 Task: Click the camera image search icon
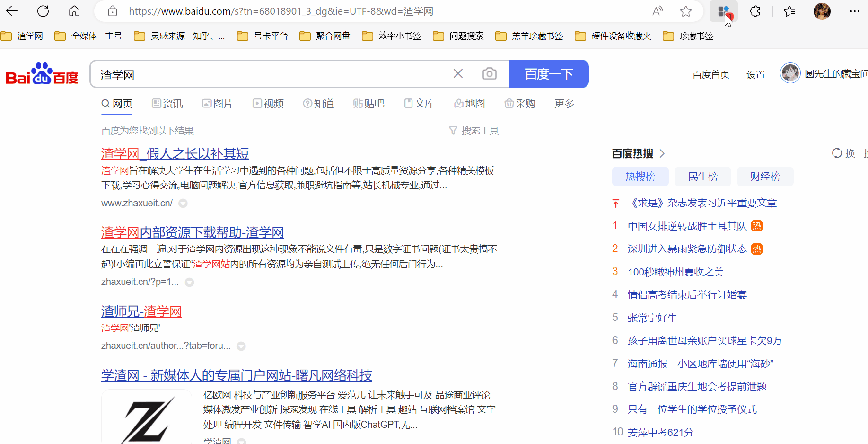(x=489, y=74)
